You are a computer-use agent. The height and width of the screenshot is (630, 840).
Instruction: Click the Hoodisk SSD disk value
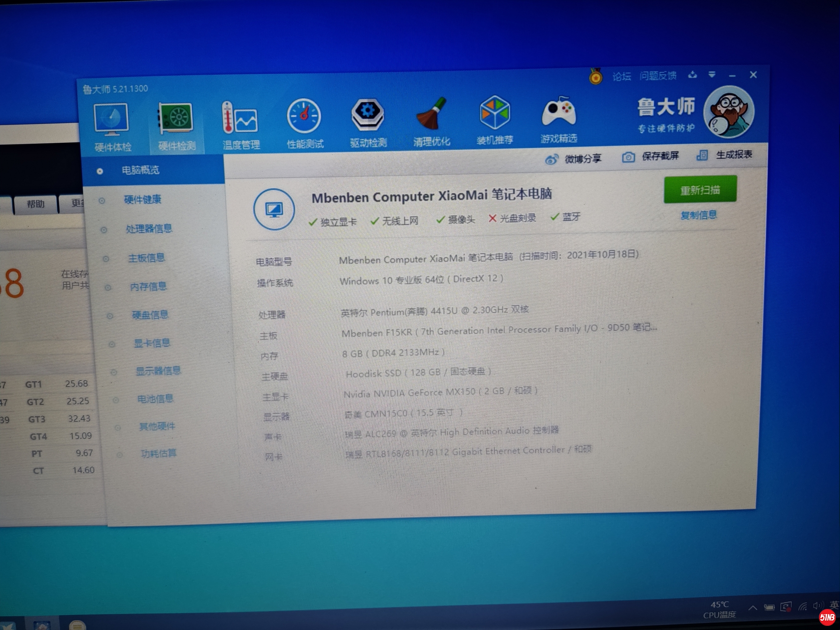pyautogui.click(x=418, y=373)
